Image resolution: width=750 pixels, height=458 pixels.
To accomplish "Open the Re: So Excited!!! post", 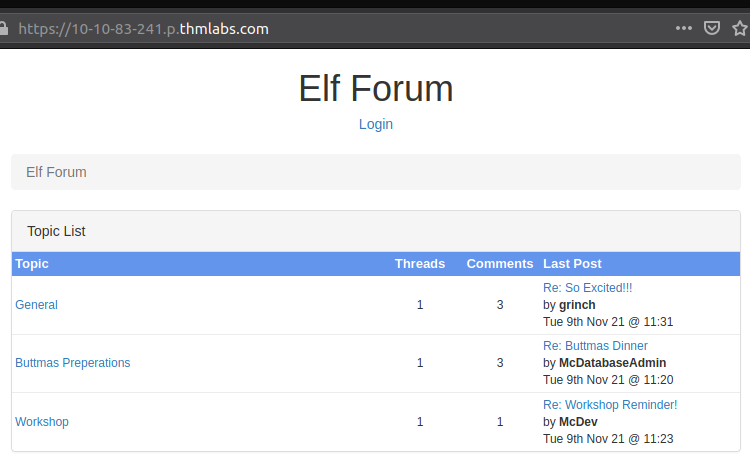I will click(587, 288).
